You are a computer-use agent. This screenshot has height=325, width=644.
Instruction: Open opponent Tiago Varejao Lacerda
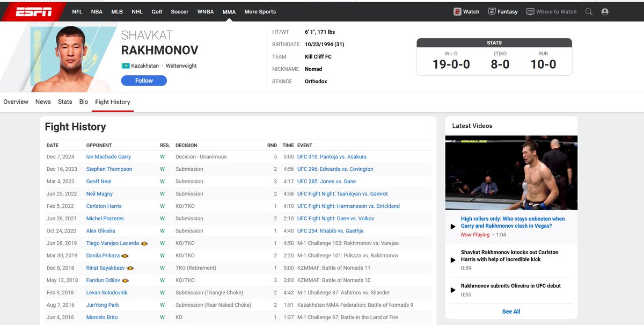tap(113, 243)
